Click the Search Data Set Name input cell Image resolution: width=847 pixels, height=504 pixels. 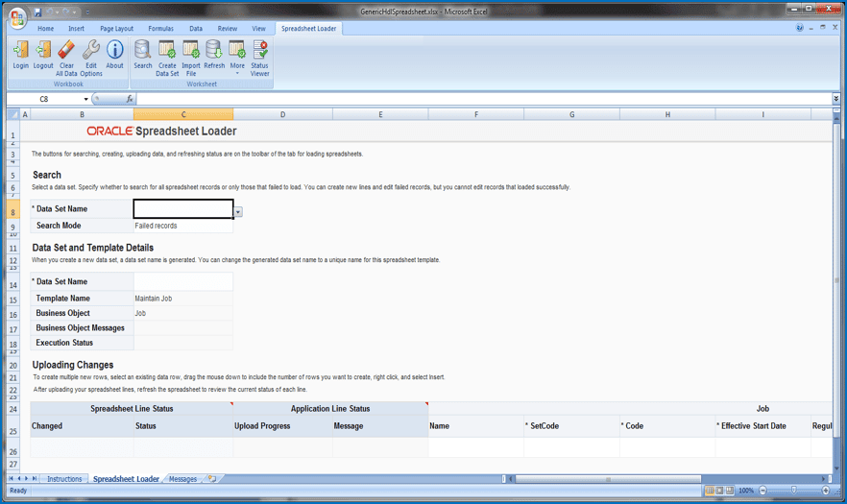tap(183, 208)
